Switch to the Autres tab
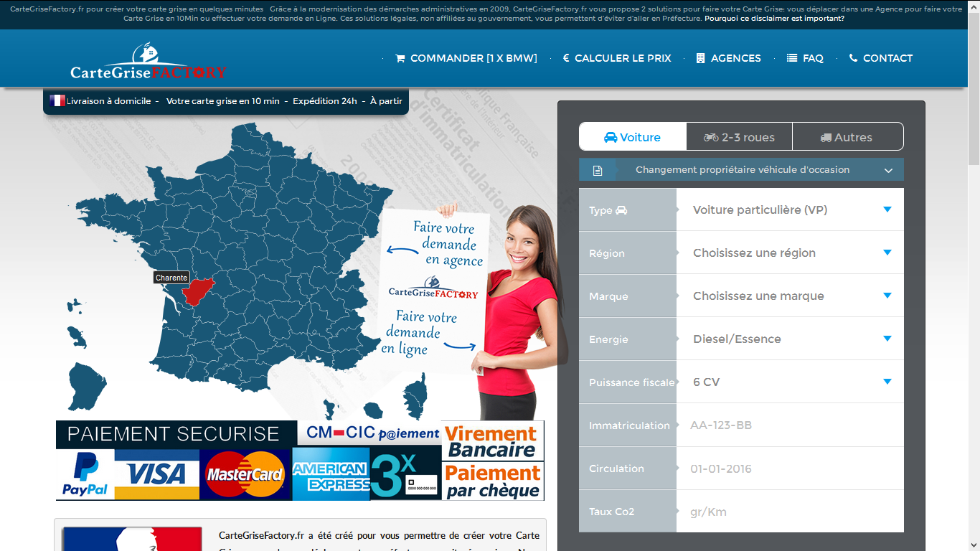980x551 pixels. click(x=847, y=137)
